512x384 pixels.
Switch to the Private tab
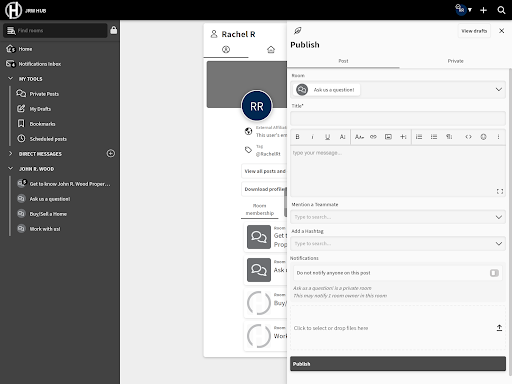(455, 61)
